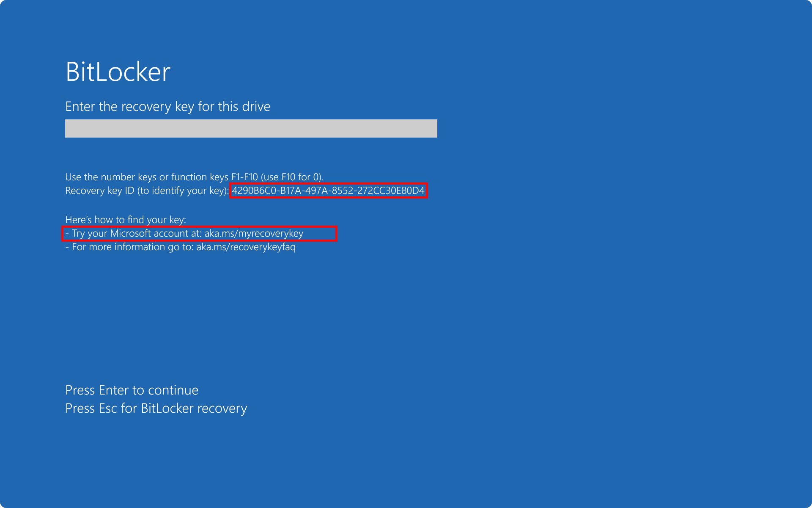The image size is (812, 508).
Task: Open the aka.ms/recoverykeyfaq link
Action: click(x=246, y=247)
